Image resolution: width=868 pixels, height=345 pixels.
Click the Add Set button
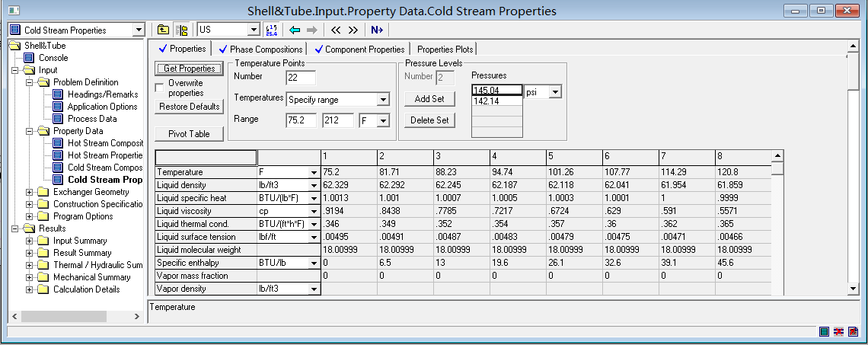[429, 99]
